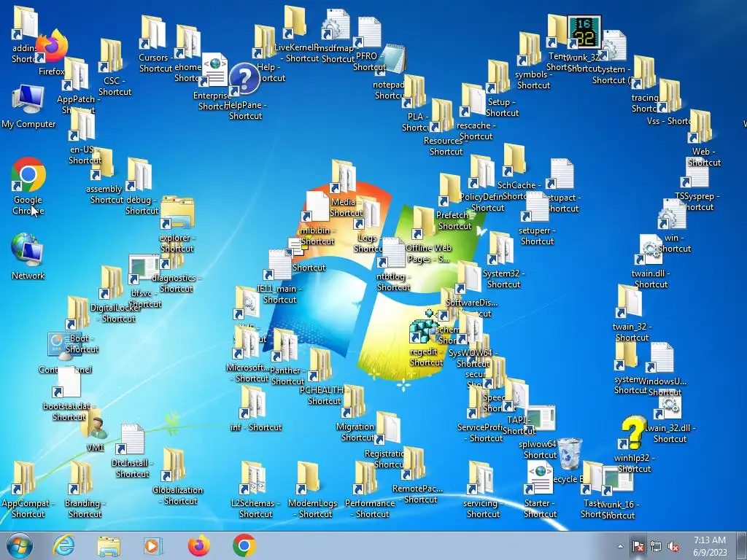This screenshot has height=560, width=747.
Task: Select the winhlp32 shortcut icon
Action: click(634, 433)
